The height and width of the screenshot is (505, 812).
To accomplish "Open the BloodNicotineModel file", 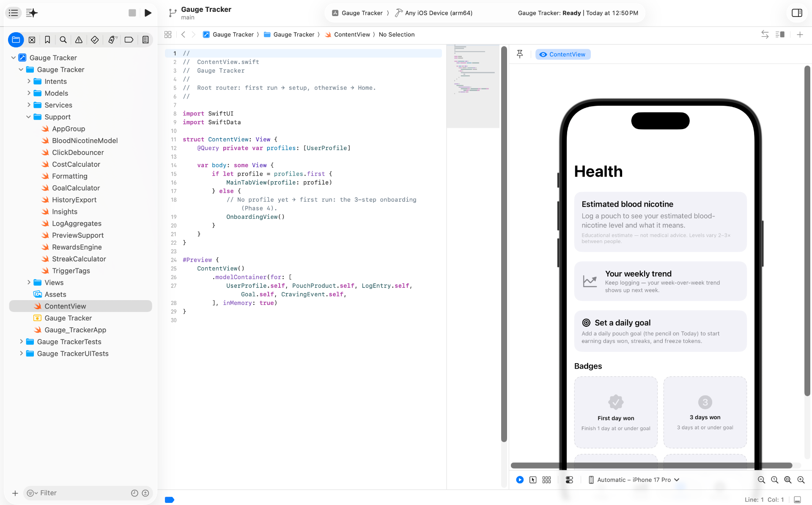I will (x=85, y=141).
